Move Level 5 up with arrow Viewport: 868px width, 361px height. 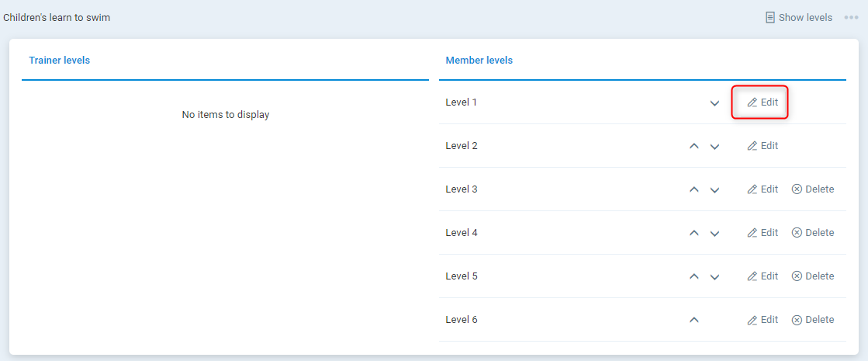tap(694, 276)
